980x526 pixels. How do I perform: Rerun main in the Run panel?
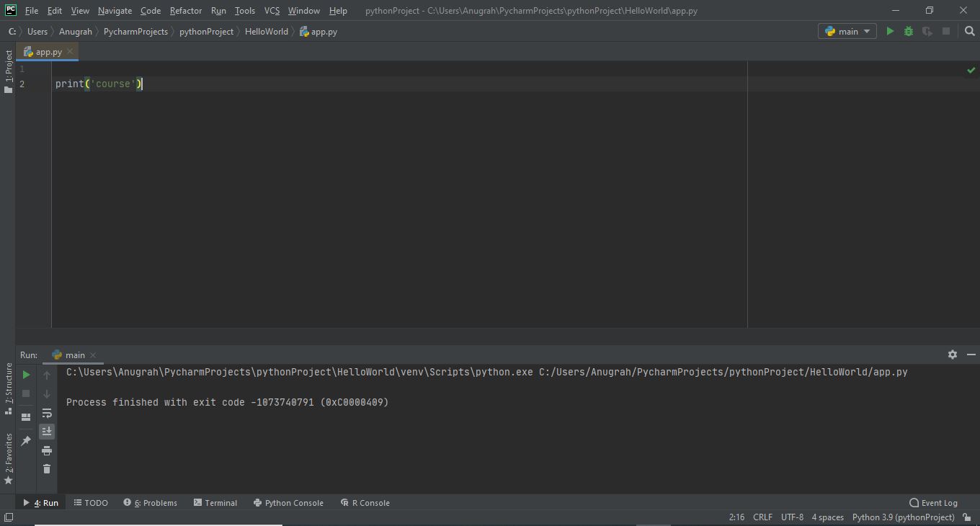(x=26, y=375)
